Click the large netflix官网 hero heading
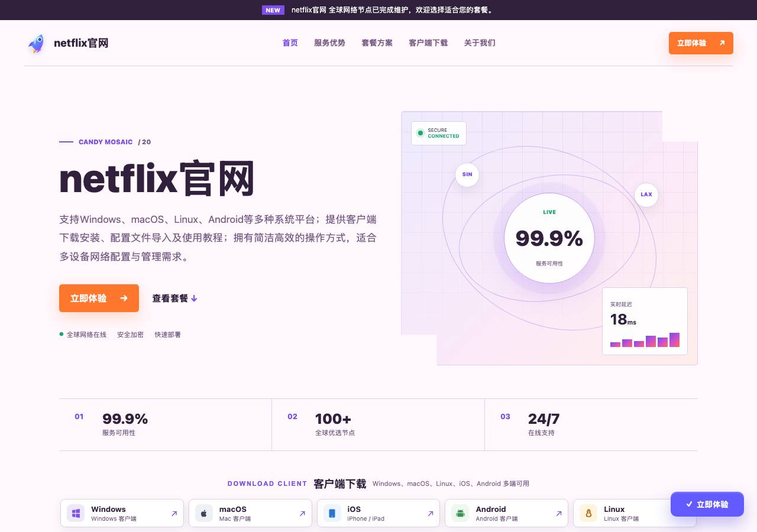This screenshot has width=757, height=532. (x=157, y=178)
